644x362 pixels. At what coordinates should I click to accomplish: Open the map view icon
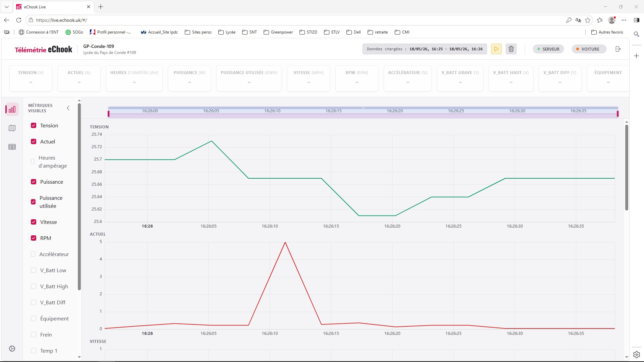pyautogui.click(x=12, y=128)
